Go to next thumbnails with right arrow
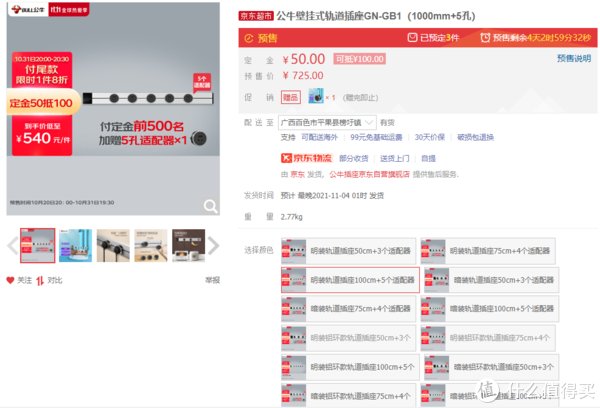 point(214,246)
